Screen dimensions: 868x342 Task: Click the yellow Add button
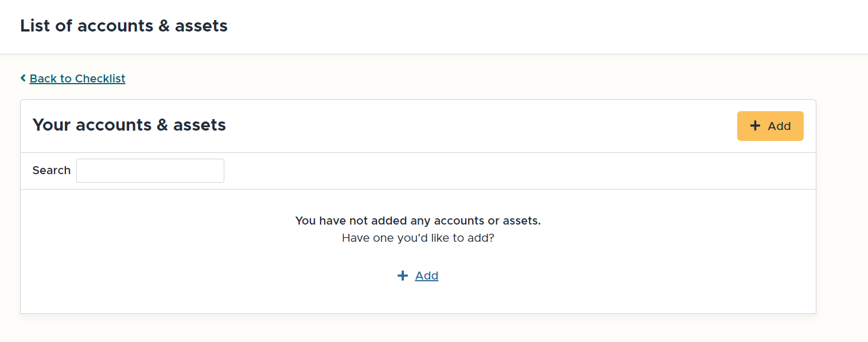[x=770, y=126]
